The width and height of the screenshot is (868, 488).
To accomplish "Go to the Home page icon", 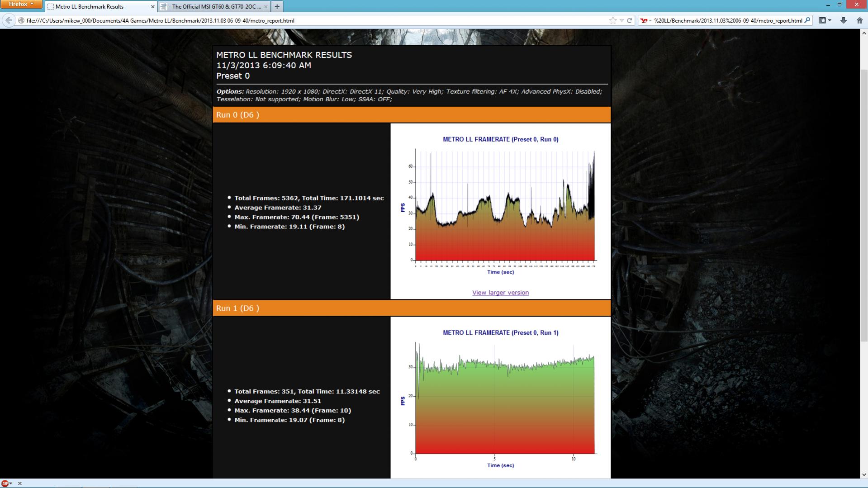I will tap(859, 20).
